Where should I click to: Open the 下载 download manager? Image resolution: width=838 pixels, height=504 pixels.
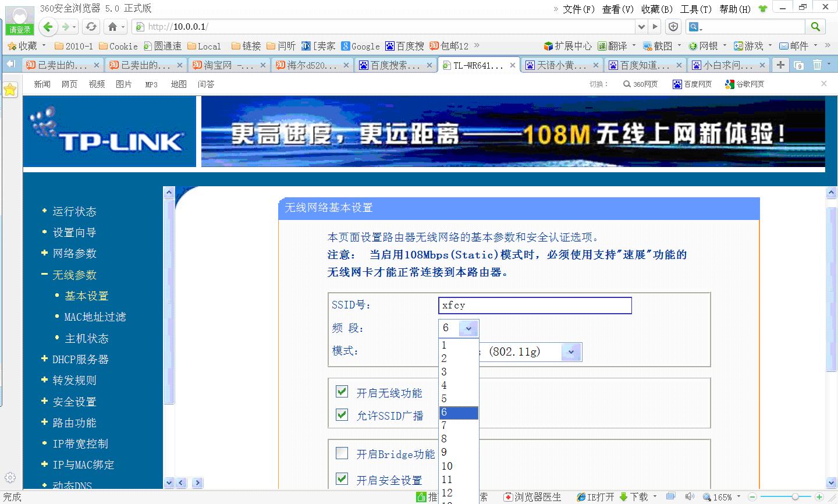point(634,497)
